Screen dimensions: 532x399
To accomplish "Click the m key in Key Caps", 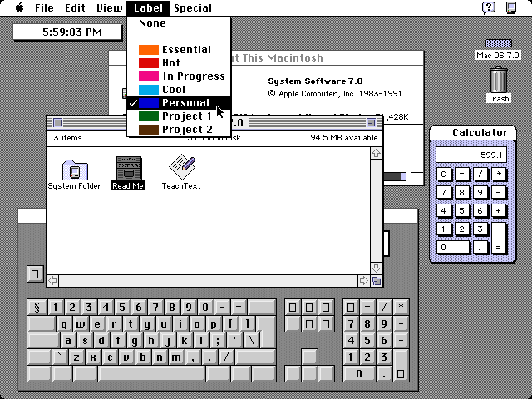I will 176,357.
